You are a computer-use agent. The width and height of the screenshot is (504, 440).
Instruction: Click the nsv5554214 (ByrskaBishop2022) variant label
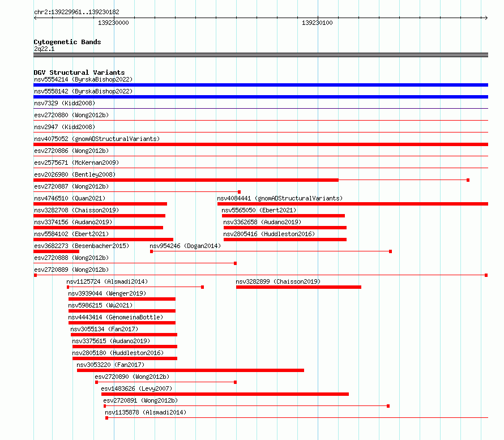pyautogui.click(x=83, y=79)
